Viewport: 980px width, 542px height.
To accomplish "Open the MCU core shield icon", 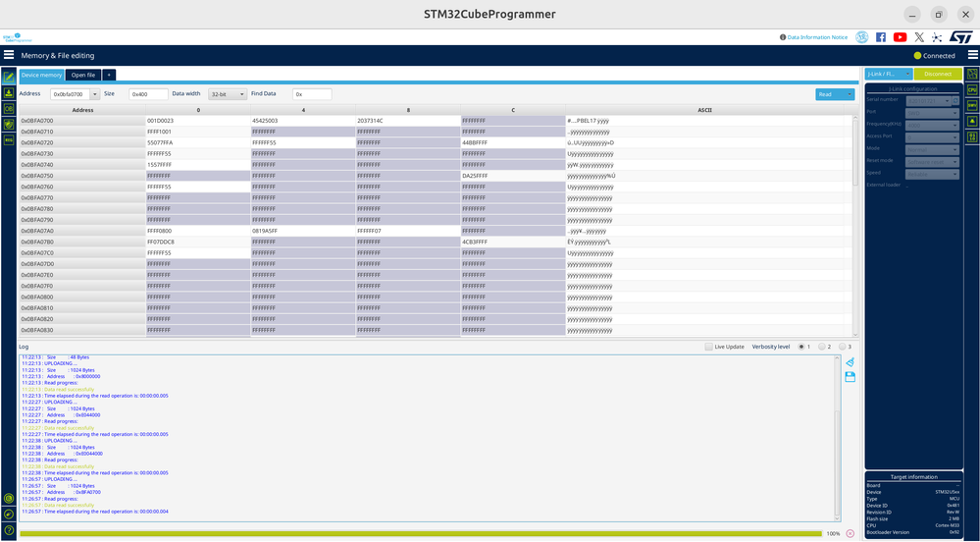I will click(x=9, y=125).
